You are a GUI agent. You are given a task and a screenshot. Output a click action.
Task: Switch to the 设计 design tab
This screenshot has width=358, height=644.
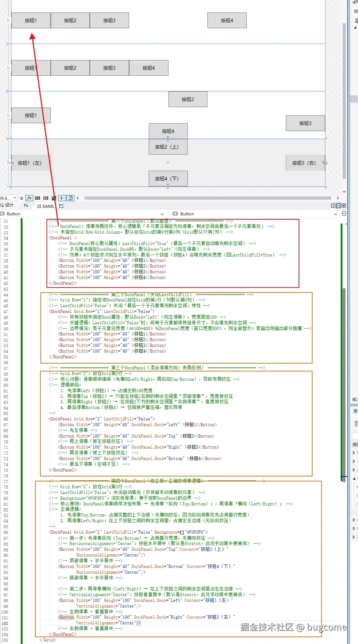point(7,205)
